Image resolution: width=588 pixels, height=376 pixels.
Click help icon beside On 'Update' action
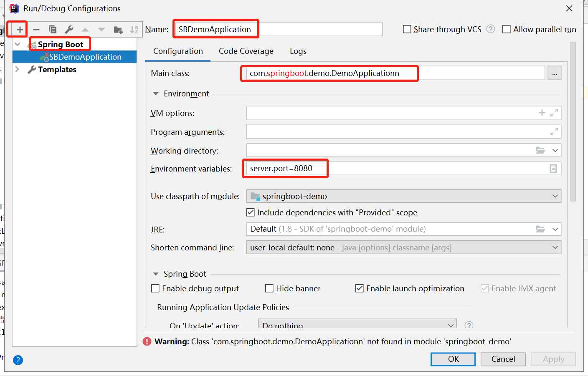[469, 325]
